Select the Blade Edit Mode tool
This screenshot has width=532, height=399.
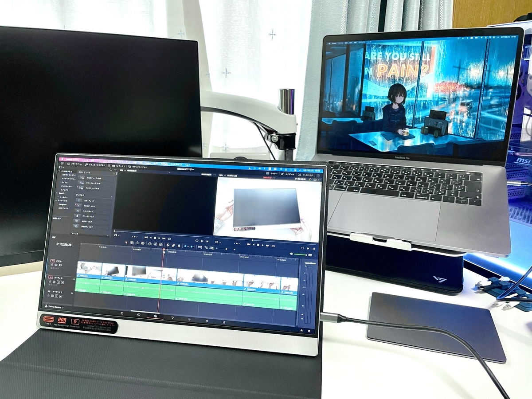coord(143,243)
